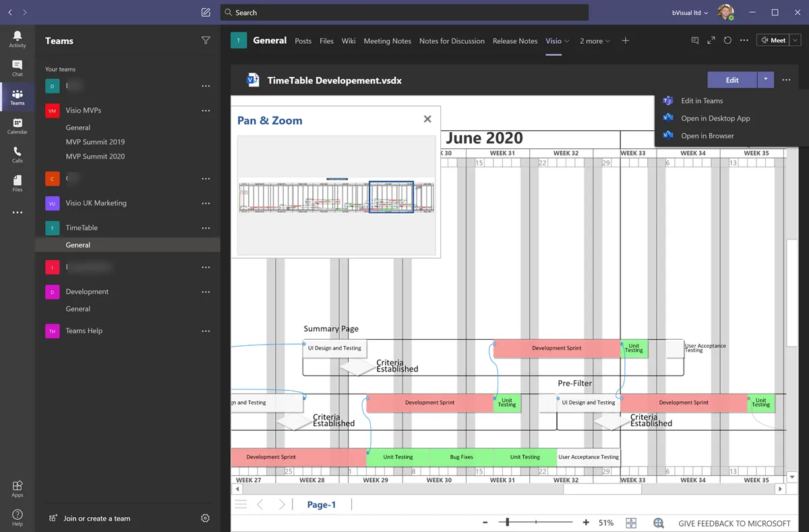
Task: Show the tab conversation panel
Action: 695,40
